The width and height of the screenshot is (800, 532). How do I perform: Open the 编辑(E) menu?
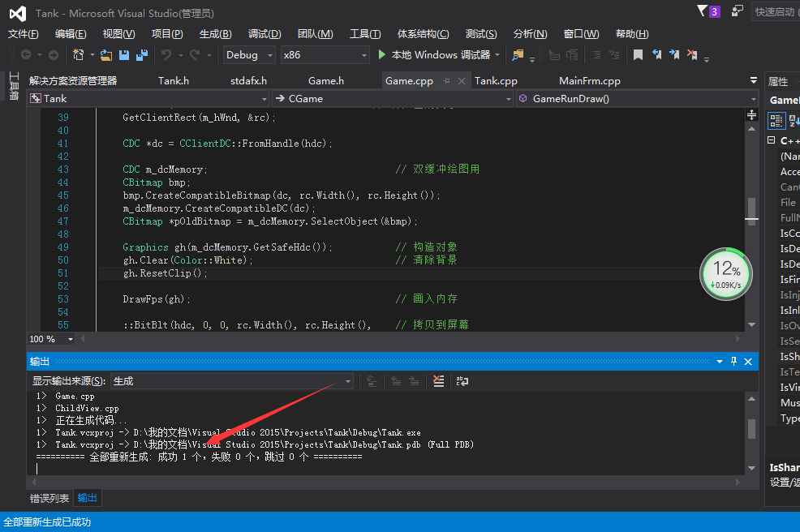pyautogui.click(x=71, y=34)
